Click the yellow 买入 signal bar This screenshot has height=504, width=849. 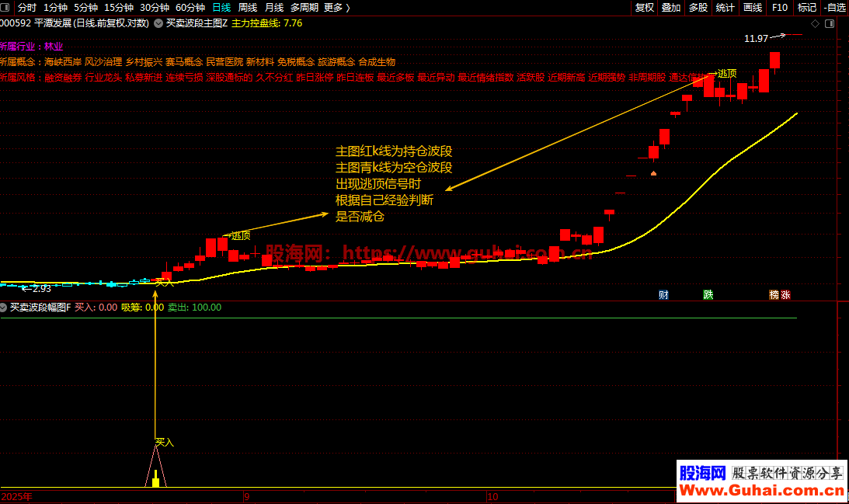[155, 481]
